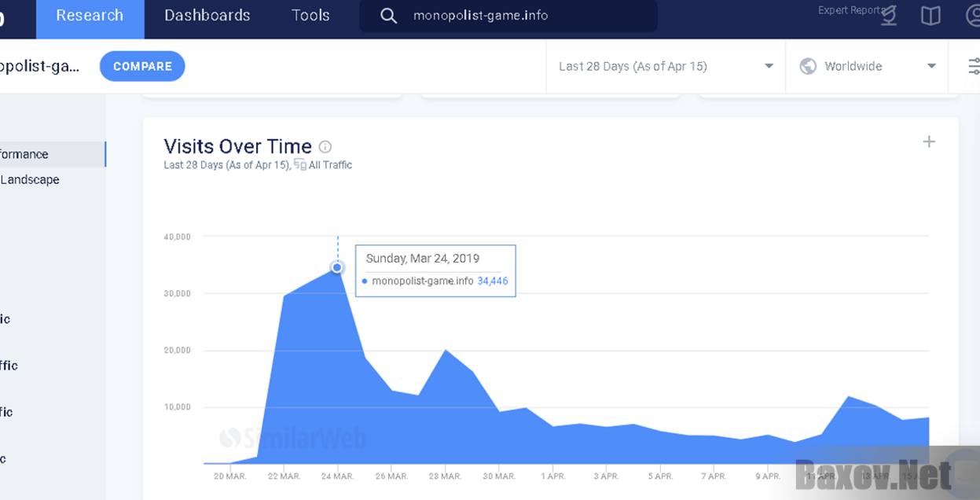Click the devices icon before All Traffic
Viewport: 980px width, 500px height.
click(300, 164)
